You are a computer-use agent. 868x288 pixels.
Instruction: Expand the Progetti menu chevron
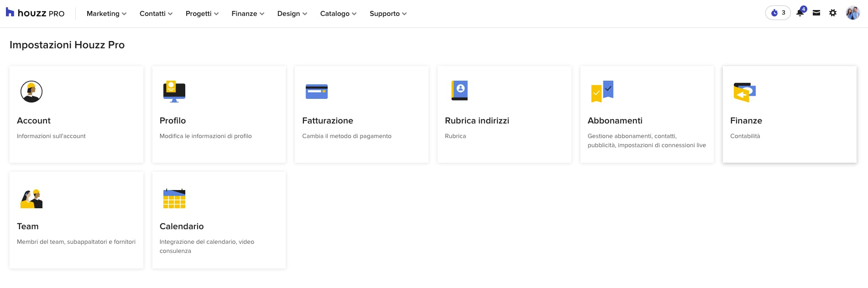click(x=216, y=14)
